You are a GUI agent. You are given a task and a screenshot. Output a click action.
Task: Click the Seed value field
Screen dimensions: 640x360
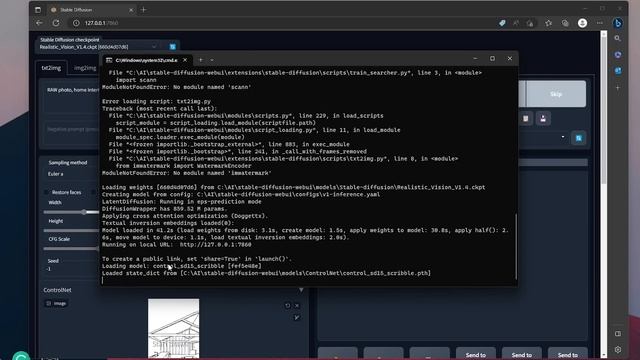(x=71, y=269)
